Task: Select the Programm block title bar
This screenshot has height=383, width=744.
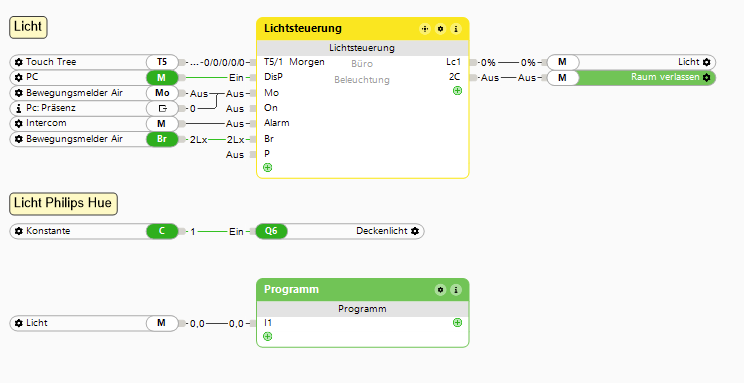Action: pos(363,290)
